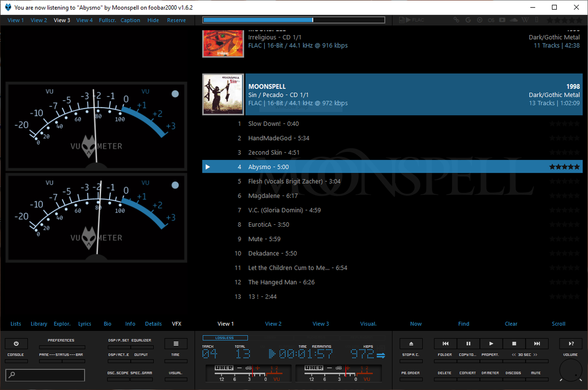This screenshot has height=390, width=588.
Task: Click the Google search icon
Action: pos(468,20)
